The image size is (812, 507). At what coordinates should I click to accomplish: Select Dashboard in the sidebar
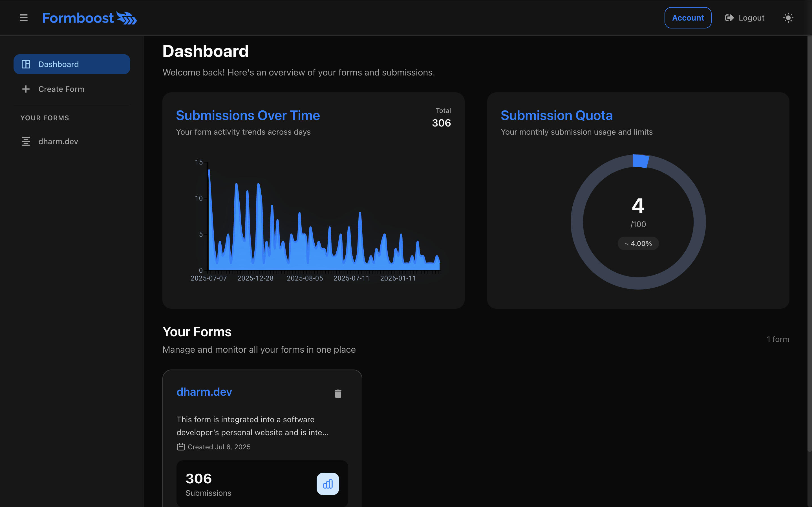71,64
